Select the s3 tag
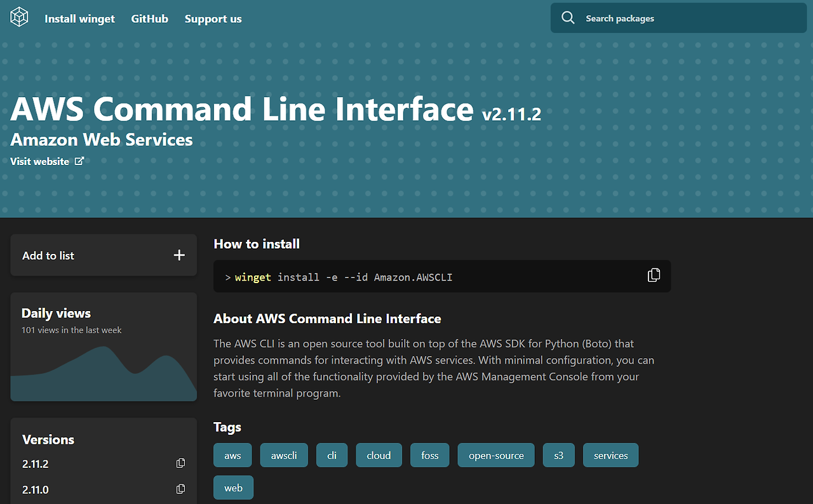Image resolution: width=813 pixels, height=504 pixels. coord(559,455)
